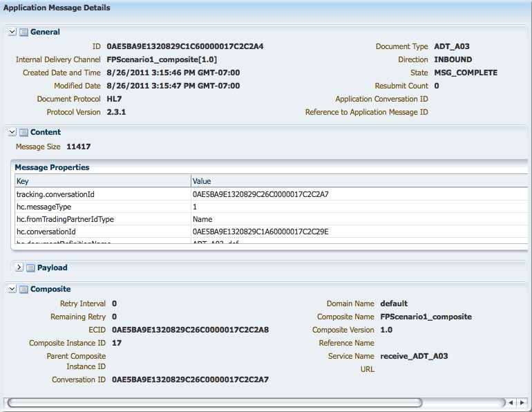Click the Reference Name label

[x=346, y=343]
